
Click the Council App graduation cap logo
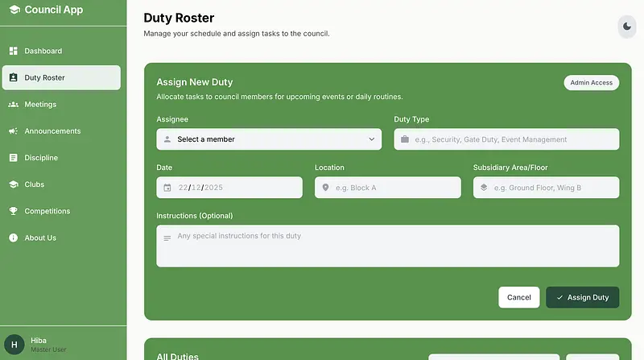(x=14, y=10)
